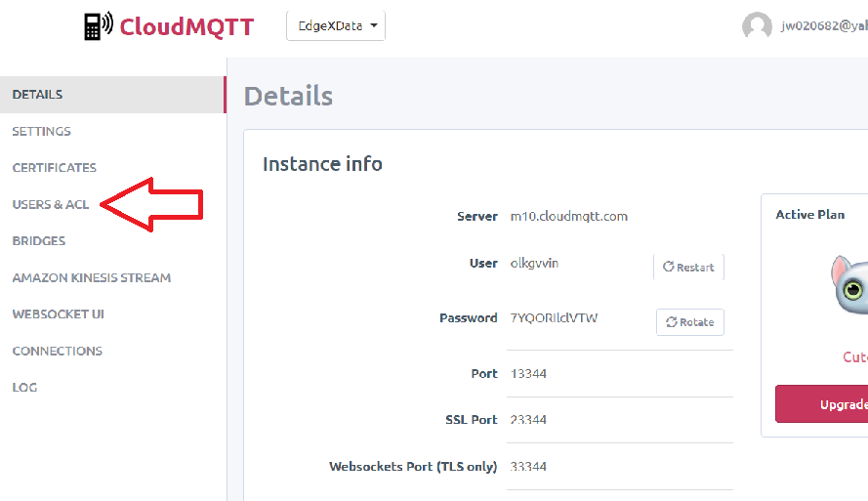Viewport: 868px width, 501px height.
Task: Open the Certificates page
Action: 55,168
